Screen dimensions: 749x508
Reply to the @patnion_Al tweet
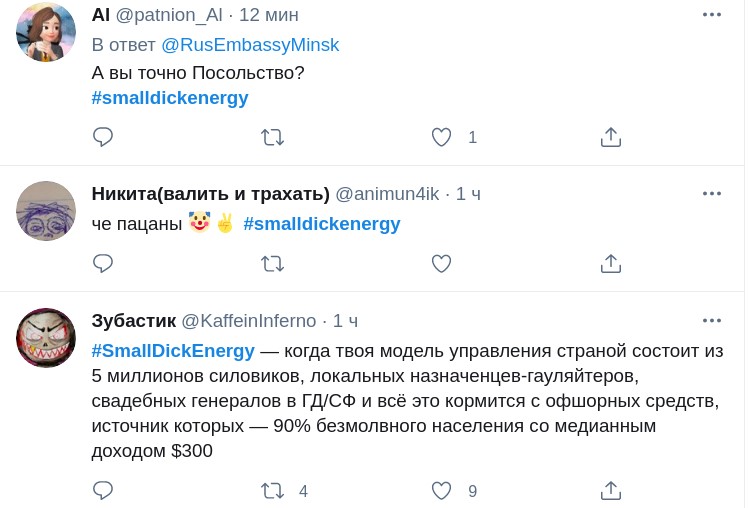(103, 137)
